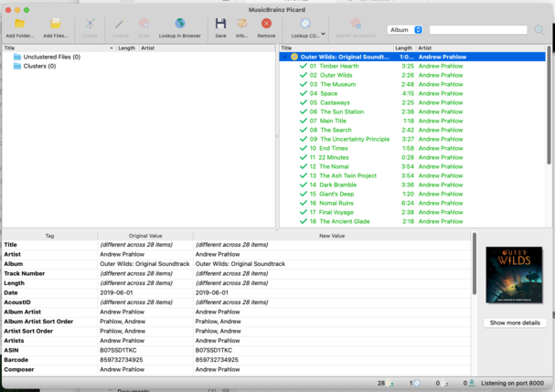Collapse the Outer Wilds album tree

point(284,57)
